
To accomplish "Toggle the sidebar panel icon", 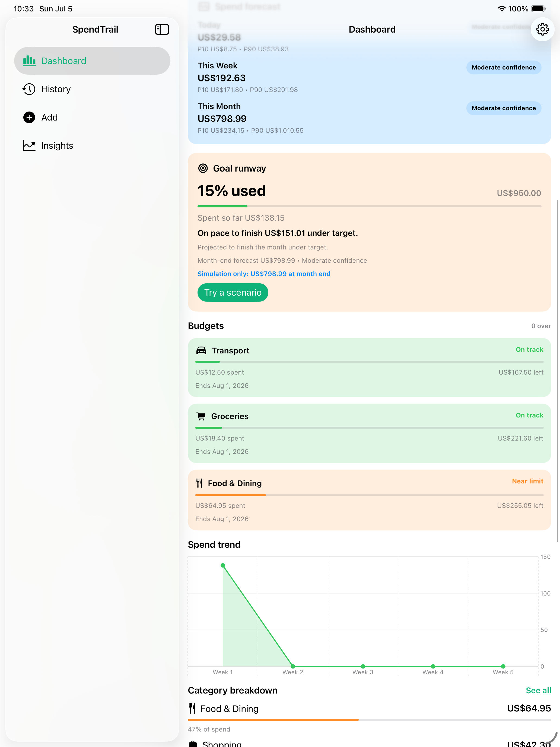I will click(x=162, y=29).
